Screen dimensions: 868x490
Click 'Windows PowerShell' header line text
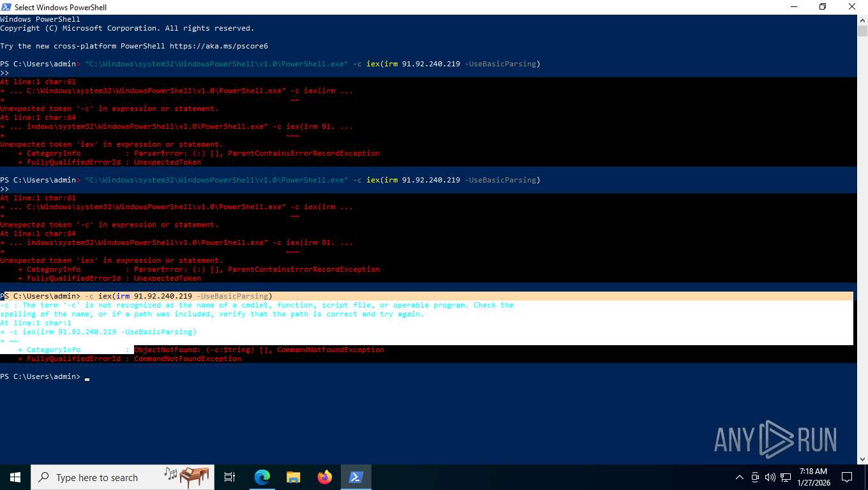click(40, 19)
